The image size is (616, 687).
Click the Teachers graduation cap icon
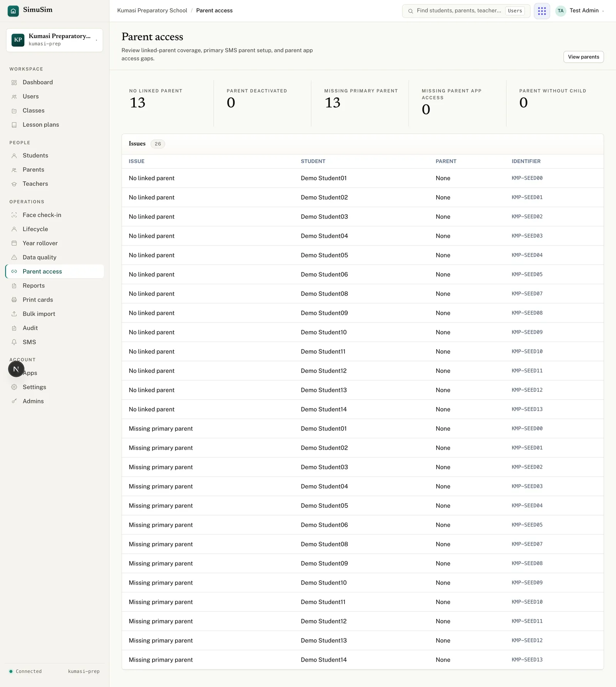(14, 184)
